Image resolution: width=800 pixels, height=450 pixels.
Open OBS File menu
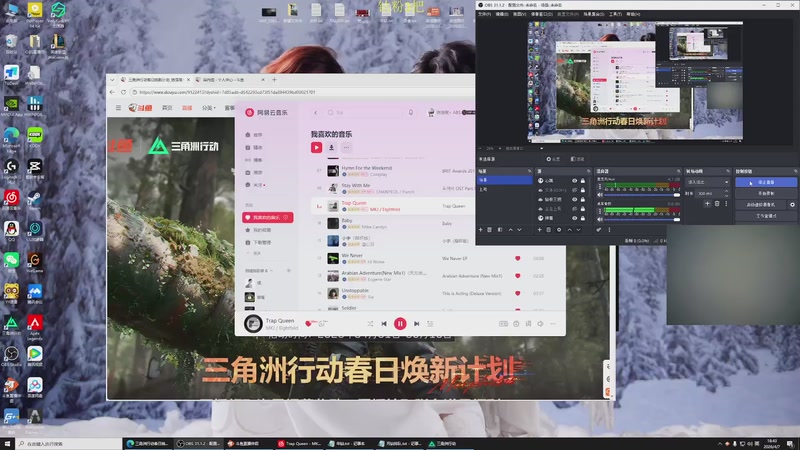click(484, 14)
